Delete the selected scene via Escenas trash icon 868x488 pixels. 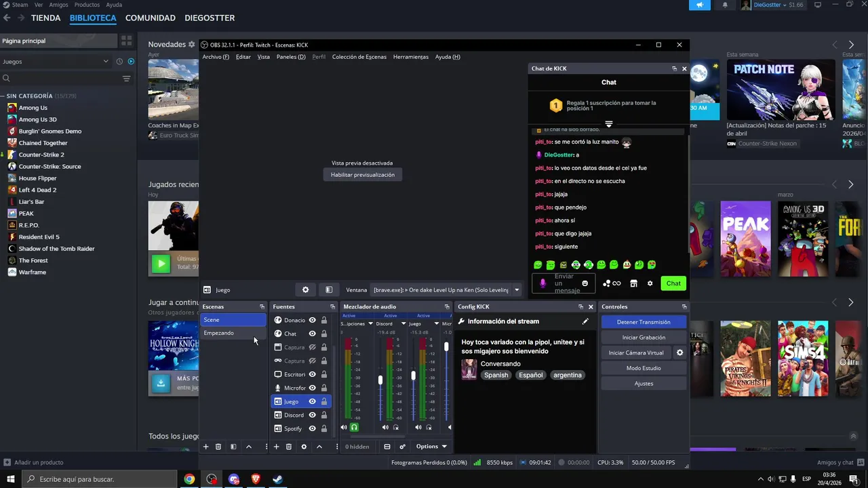(218, 447)
